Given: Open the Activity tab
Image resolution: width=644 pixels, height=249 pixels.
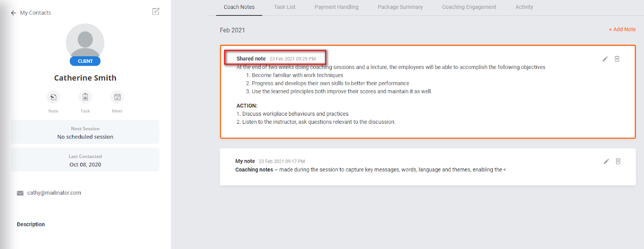Looking at the screenshot, I should click(x=524, y=7).
